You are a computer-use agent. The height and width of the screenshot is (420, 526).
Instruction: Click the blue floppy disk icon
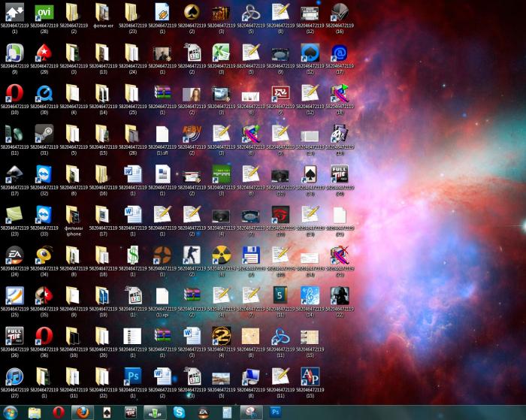251,255
